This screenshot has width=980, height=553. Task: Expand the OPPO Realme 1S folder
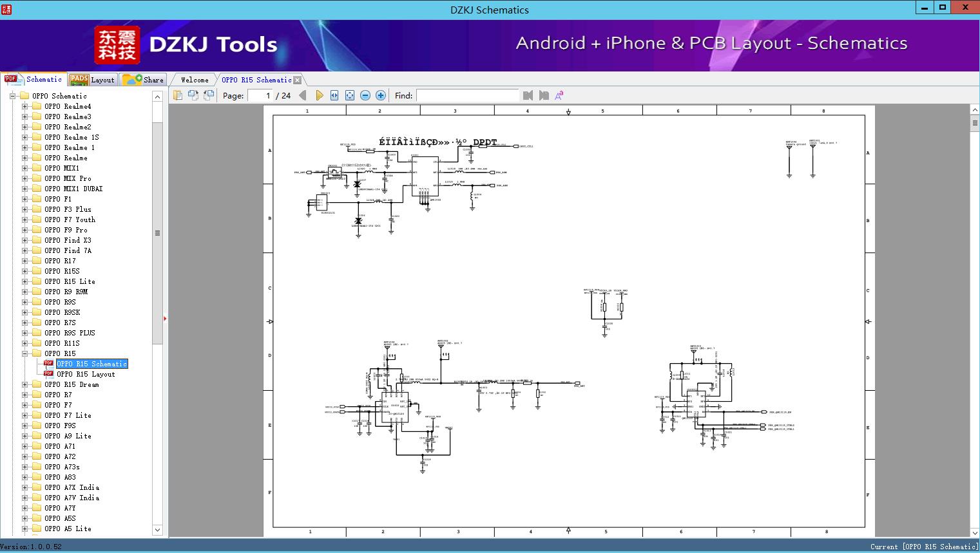click(24, 137)
